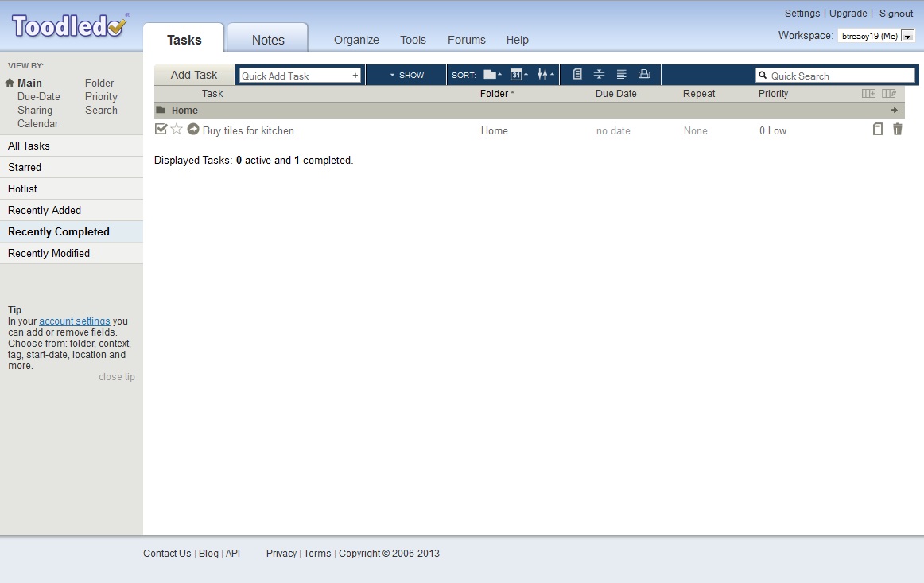This screenshot has height=583, width=924.
Task: Sort tasks by due date calendar icon
Action: point(518,74)
